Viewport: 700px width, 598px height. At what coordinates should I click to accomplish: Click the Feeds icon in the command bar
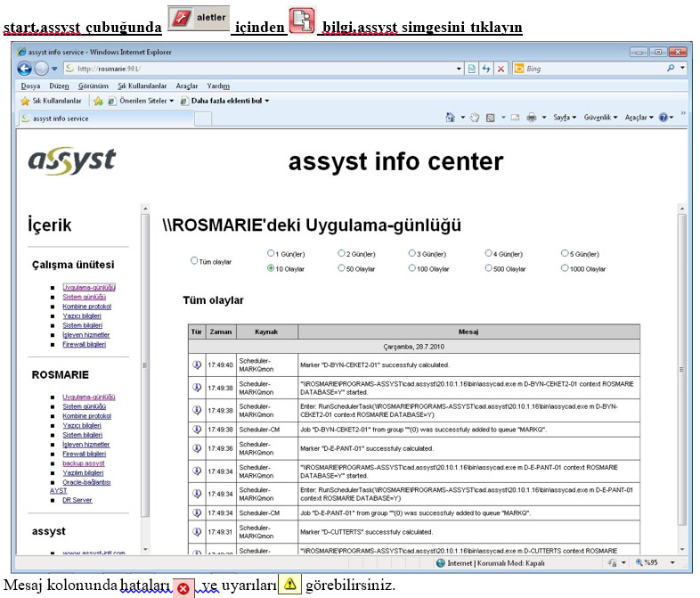click(490, 118)
